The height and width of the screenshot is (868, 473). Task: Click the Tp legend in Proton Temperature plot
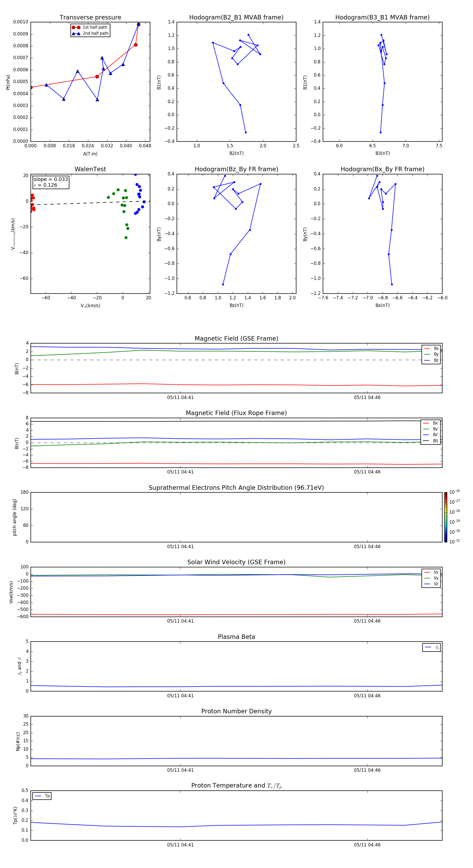pyautogui.click(x=42, y=796)
